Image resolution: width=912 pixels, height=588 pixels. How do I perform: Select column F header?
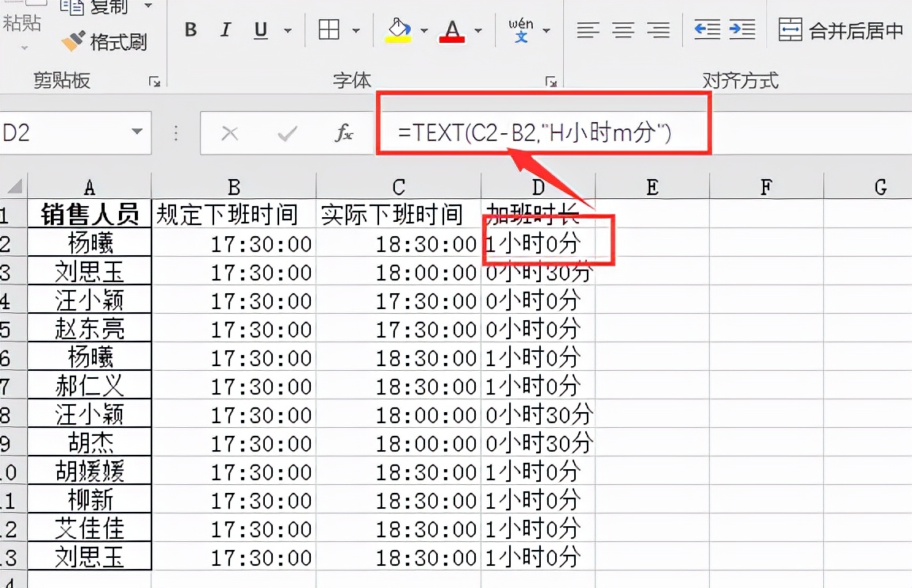(x=766, y=187)
